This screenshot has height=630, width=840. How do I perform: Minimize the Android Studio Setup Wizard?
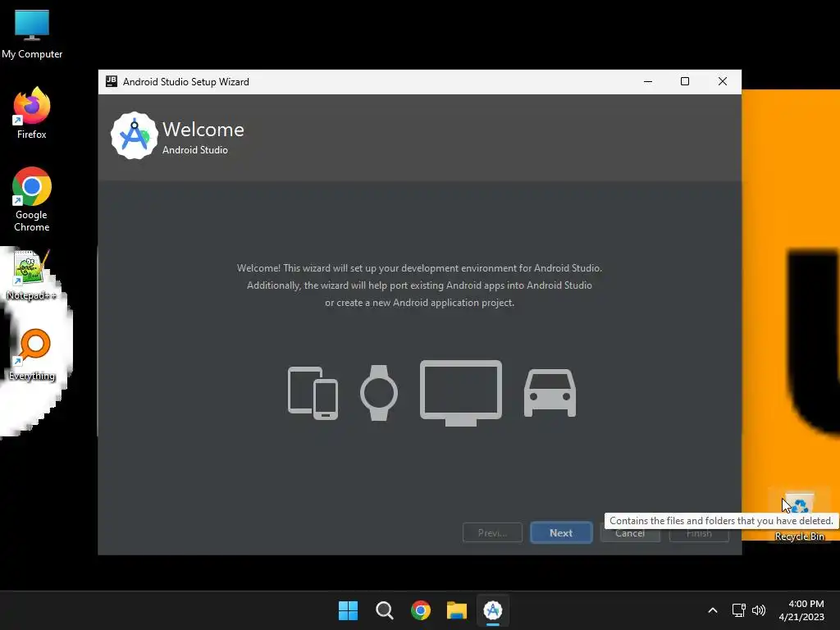click(x=648, y=81)
